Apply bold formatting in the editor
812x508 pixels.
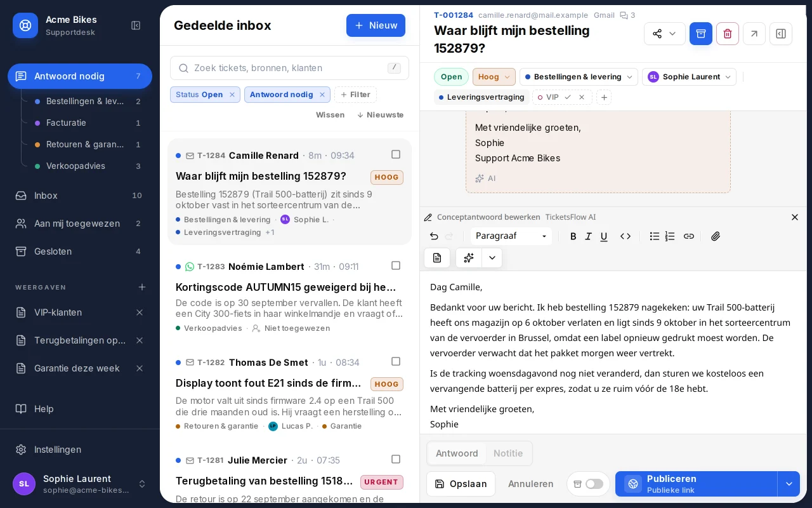tap(573, 236)
